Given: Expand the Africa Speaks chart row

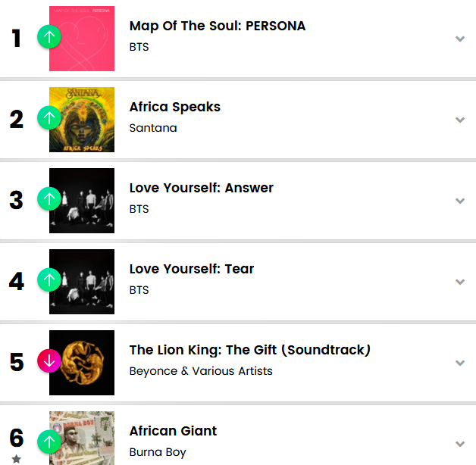Looking at the screenshot, I should (459, 120).
